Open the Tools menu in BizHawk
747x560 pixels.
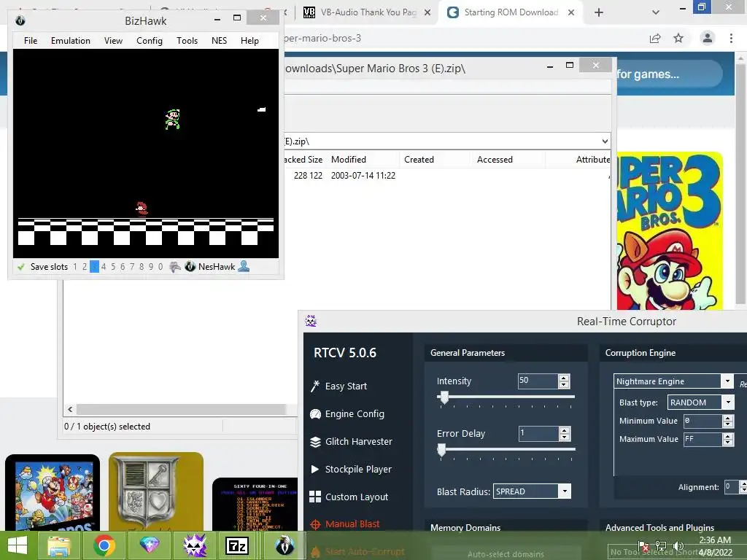coord(187,41)
